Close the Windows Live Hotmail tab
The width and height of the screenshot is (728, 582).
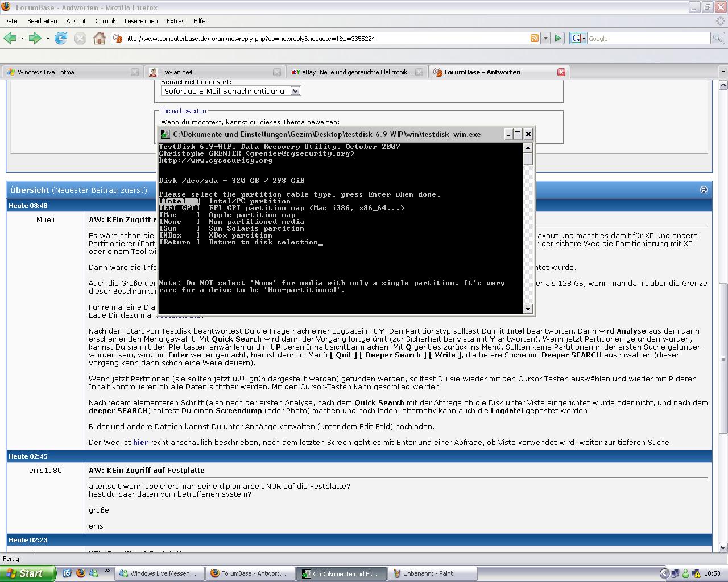coord(135,72)
